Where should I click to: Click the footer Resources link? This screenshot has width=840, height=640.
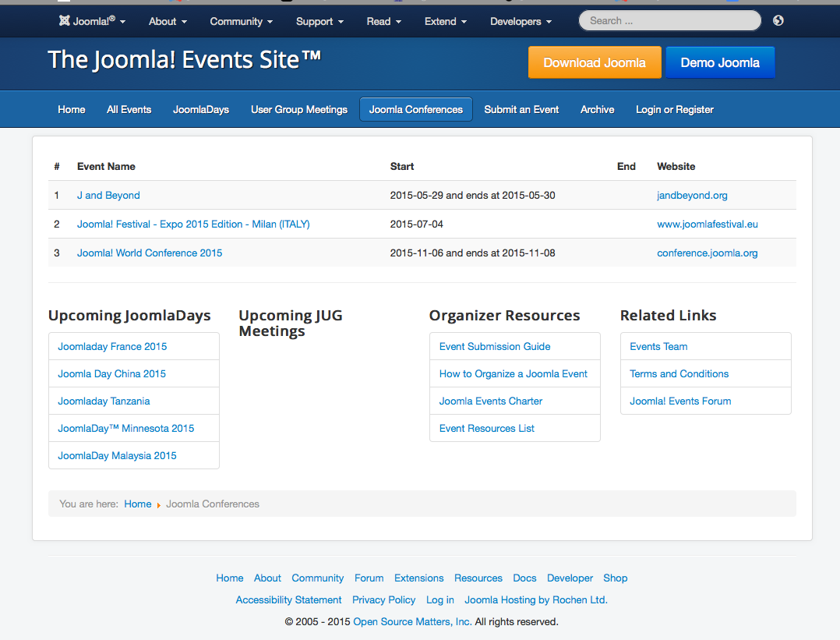tap(478, 578)
